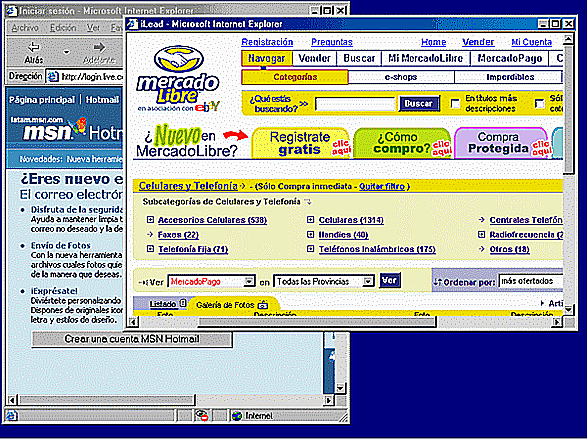The height and width of the screenshot is (440, 587).
Task: Click the iLead window title bar IE icon
Action: [x=132, y=24]
